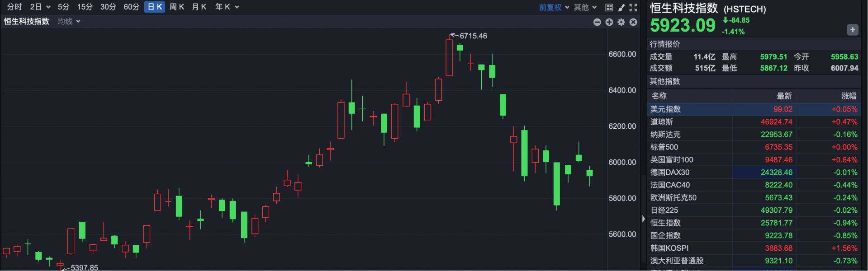
Task: Zoom out chart with minus icon
Action: click(597, 22)
